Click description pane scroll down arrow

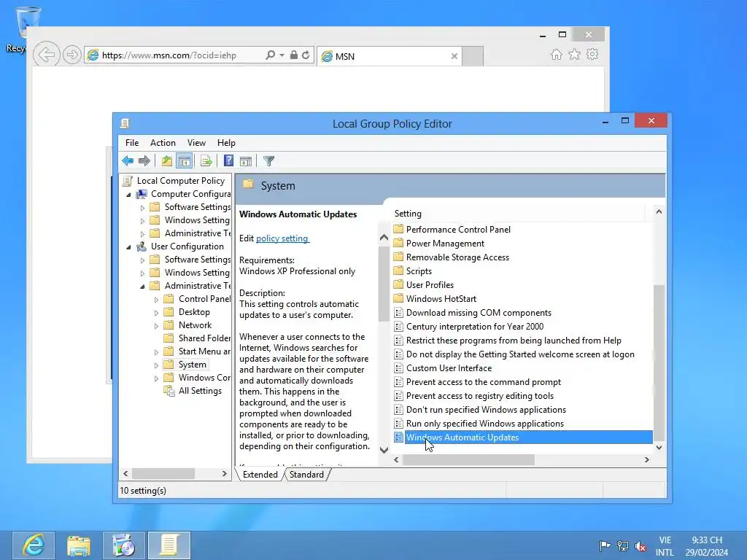pyautogui.click(x=384, y=449)
